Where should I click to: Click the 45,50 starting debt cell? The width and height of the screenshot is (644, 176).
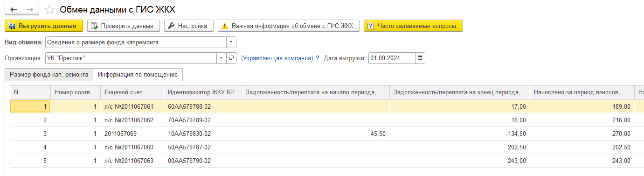coord(316,134)
